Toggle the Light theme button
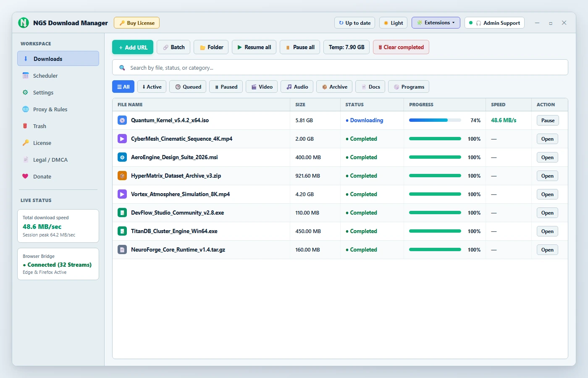 pyautogui.click(x=393, y=23)
